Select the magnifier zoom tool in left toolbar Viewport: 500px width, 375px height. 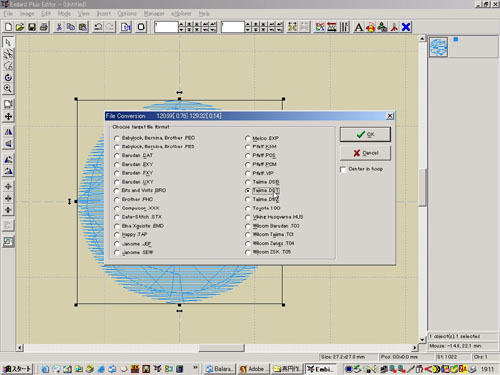click(8, 89)
